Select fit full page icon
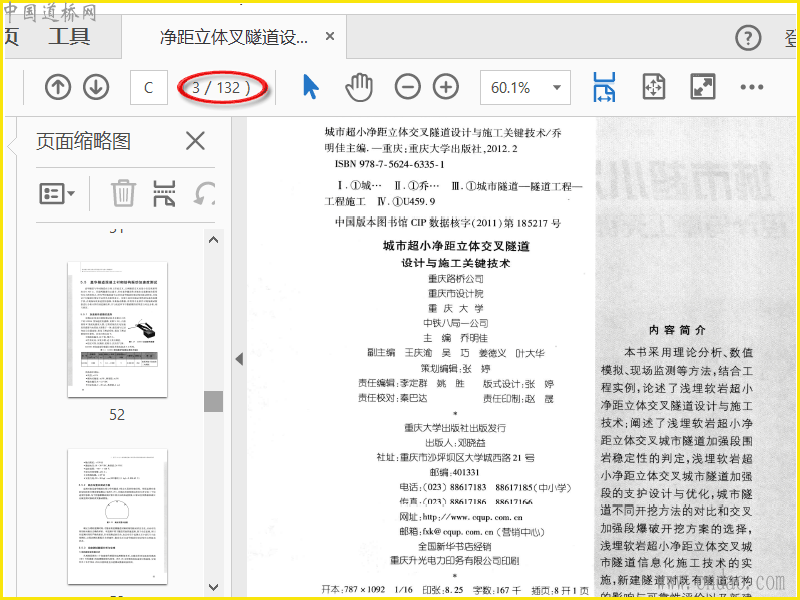Image resolution: width=800 pixels, height=600 pixels. [654, 87]
